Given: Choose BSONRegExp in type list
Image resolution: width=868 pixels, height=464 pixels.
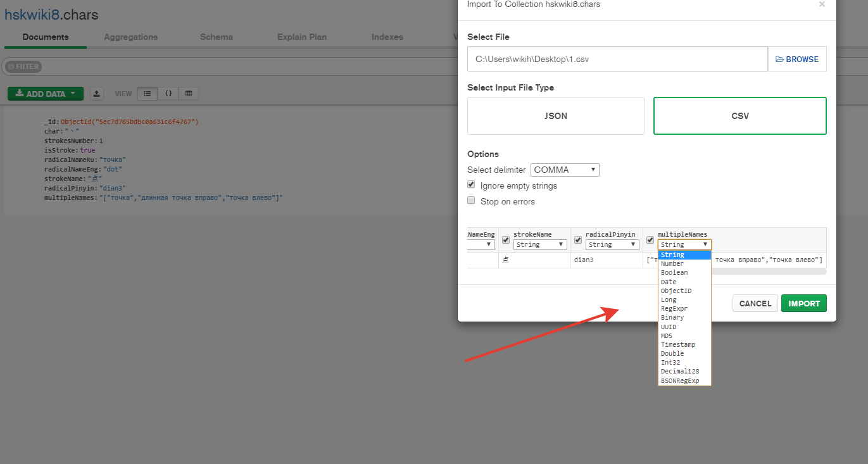Looking at the screenshot, I should 684,380.
